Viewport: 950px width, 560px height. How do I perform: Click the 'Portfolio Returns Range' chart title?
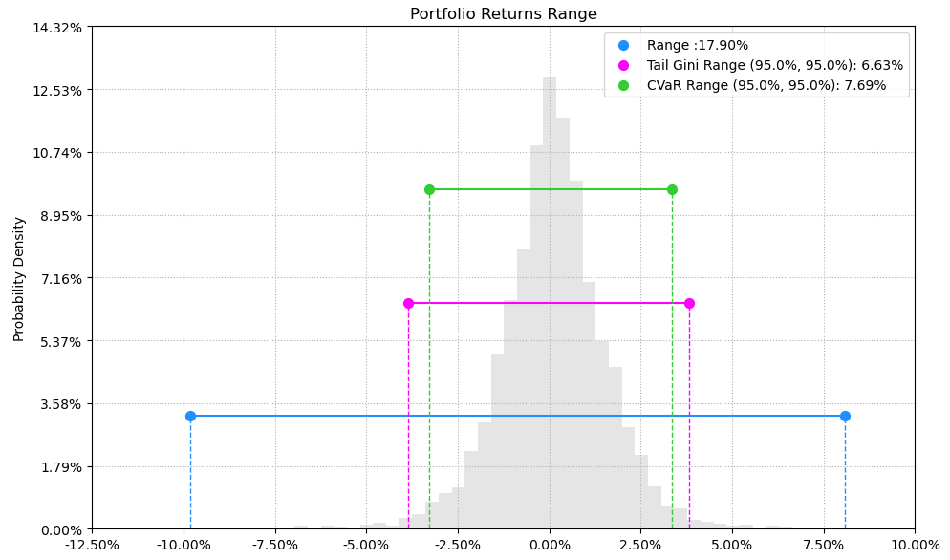pyautogui.click(x=504, y=14)
